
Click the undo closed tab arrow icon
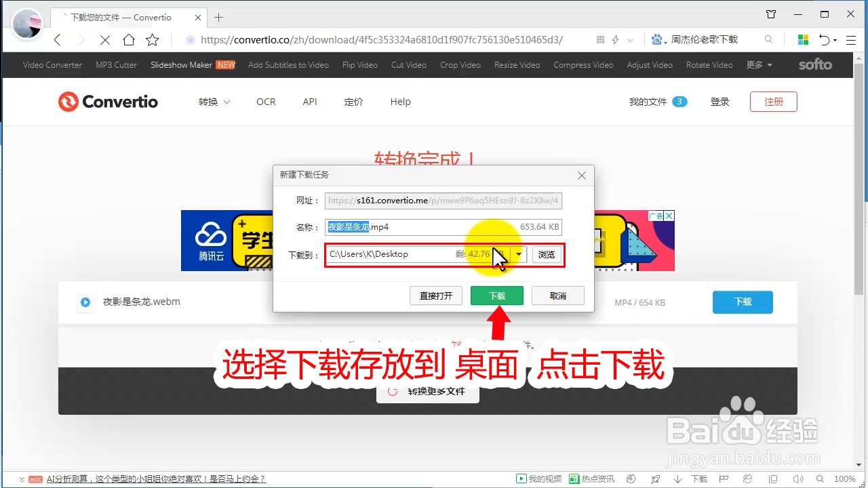[x=824, y=40]
